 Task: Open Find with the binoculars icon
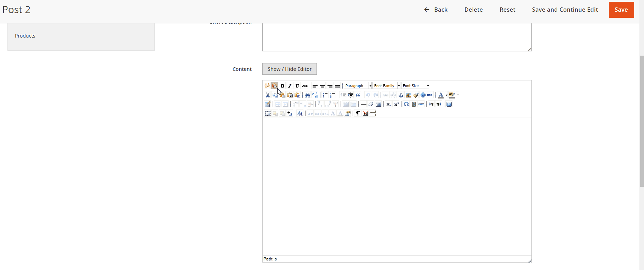(x=307, y=95)
